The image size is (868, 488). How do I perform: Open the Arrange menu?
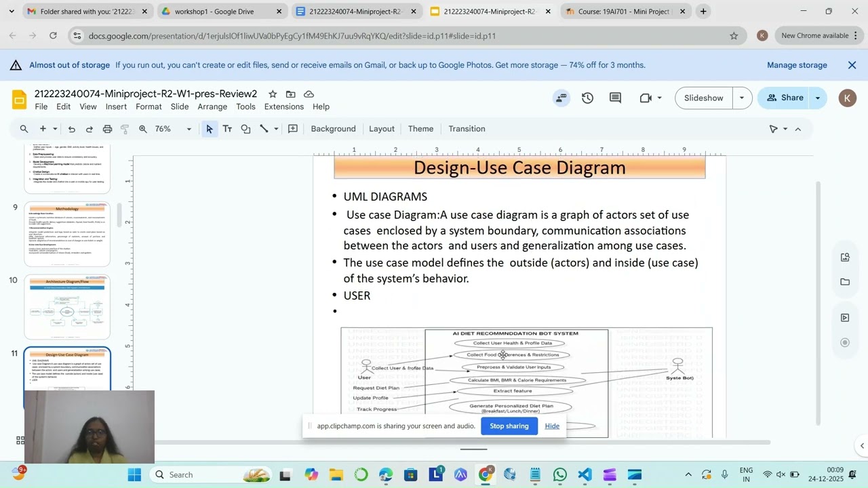(212, 107)
